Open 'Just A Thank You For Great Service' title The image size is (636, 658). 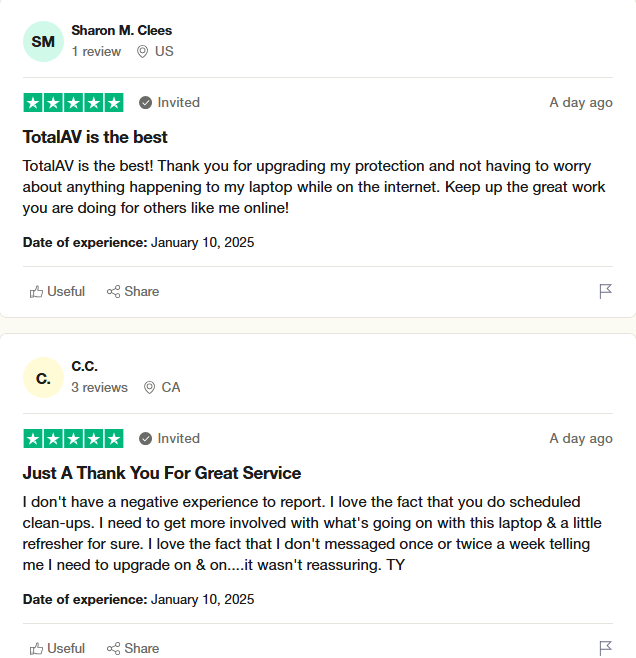tap(162, 473)
